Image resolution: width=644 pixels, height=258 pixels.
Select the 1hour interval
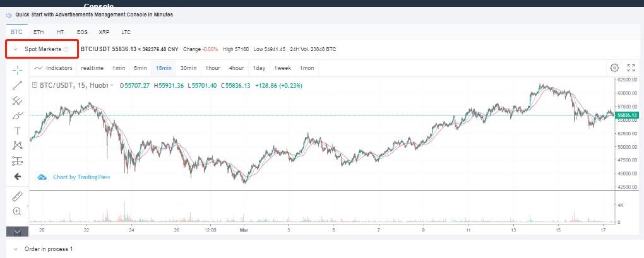(213, 68)
